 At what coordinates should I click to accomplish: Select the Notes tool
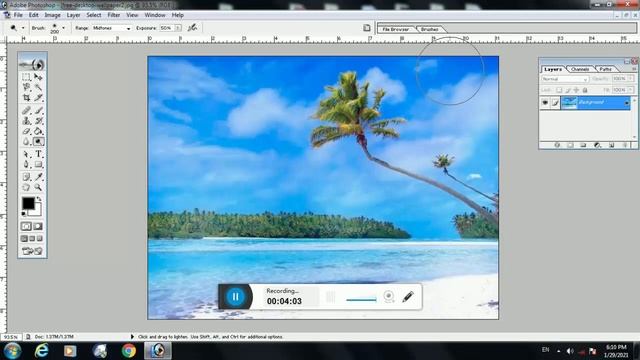[27, 177]
